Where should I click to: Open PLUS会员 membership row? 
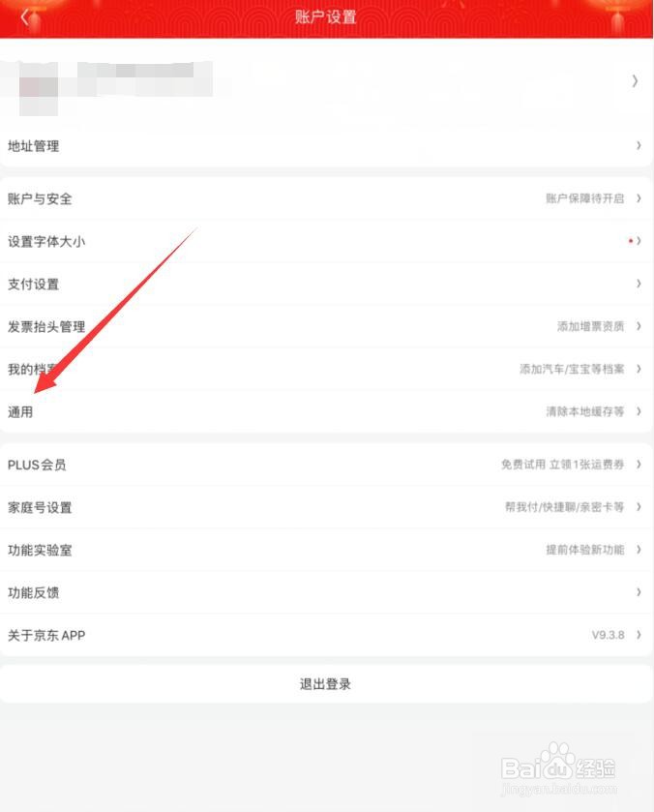coord(326,465)
